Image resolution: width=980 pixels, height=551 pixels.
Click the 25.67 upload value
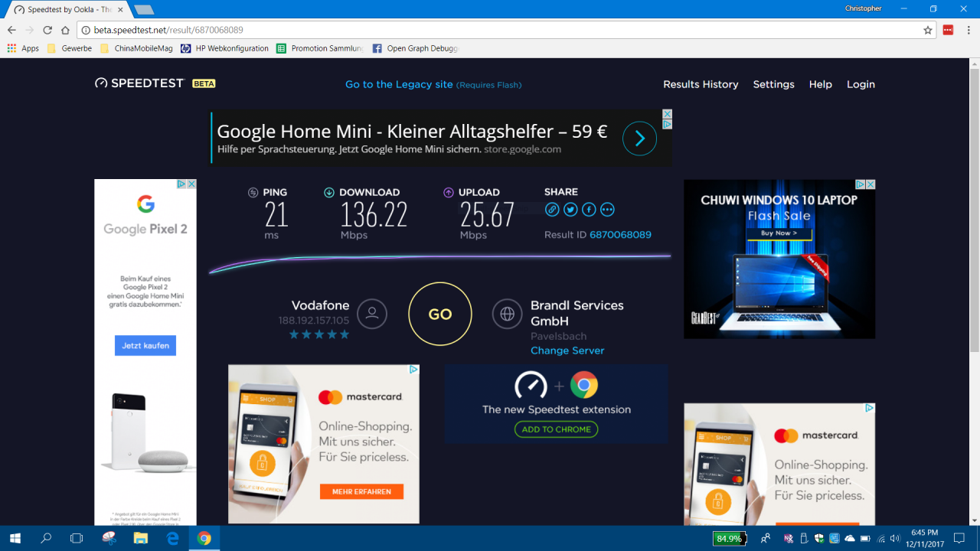[x=487, y=215]
